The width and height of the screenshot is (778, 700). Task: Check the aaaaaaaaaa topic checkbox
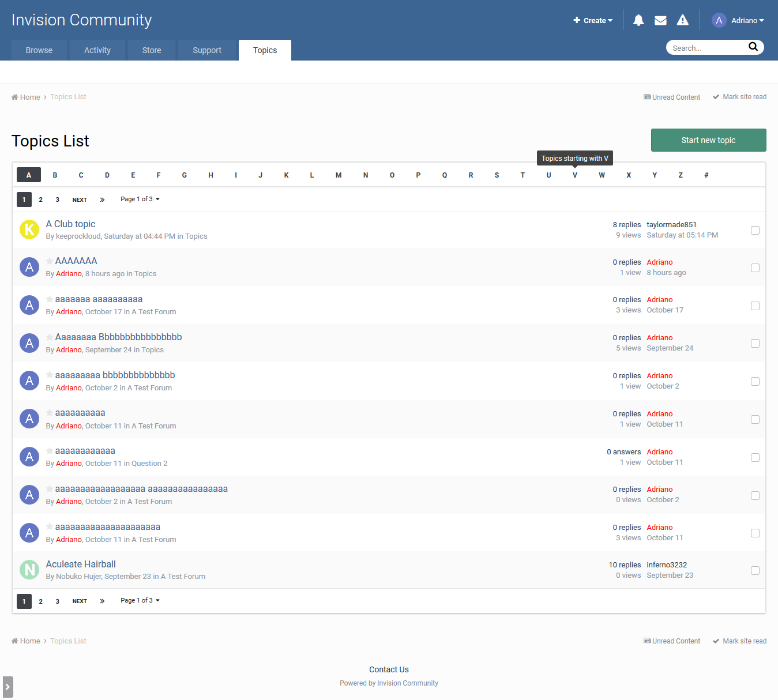tap(755, 419)
